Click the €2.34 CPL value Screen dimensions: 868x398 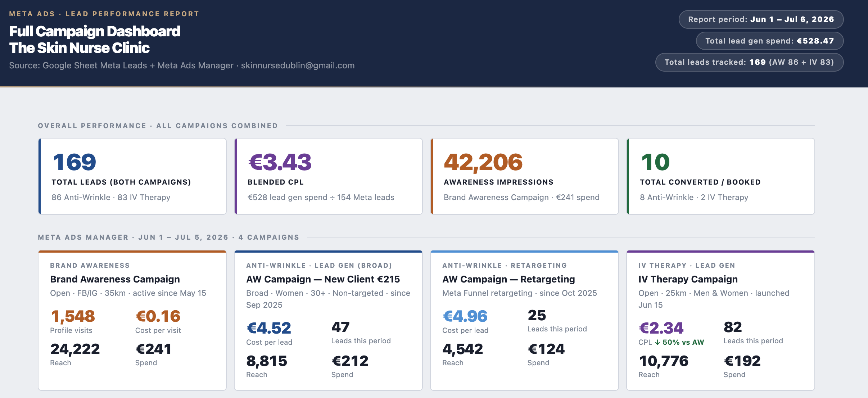click(661, 328)
